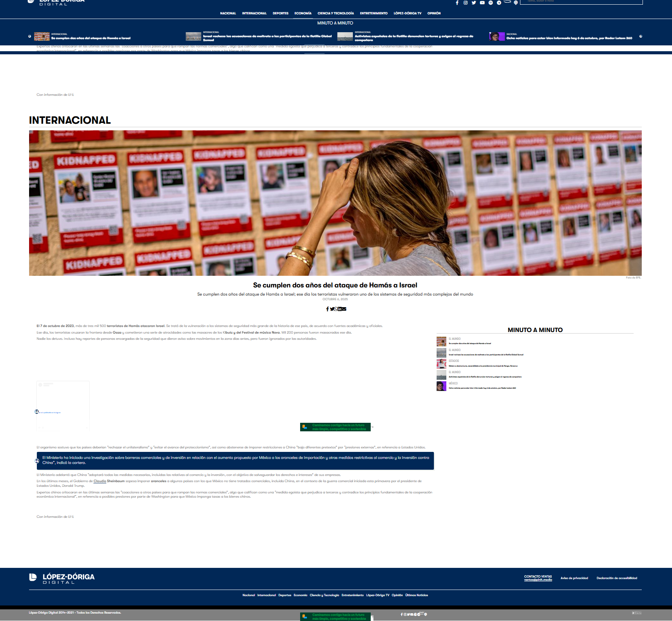
Task: Open the Nacional section in top menu
Action: tap(228, 13)
